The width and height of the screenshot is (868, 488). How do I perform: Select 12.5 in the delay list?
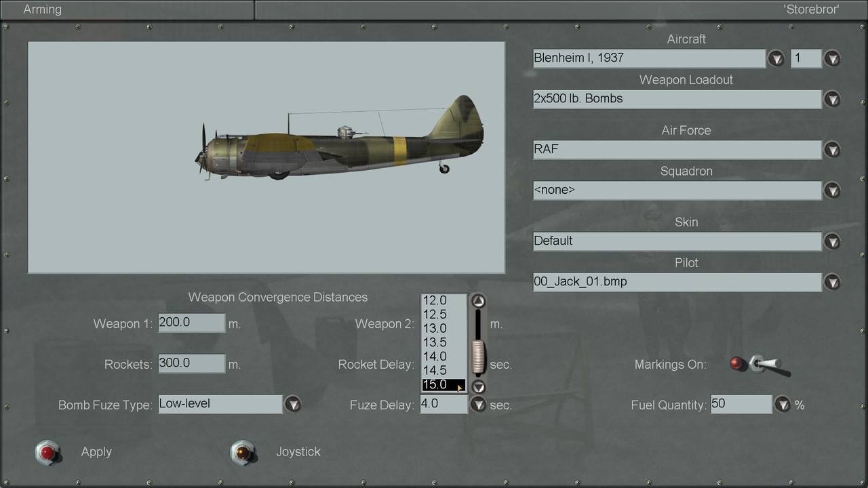(443, 314)
